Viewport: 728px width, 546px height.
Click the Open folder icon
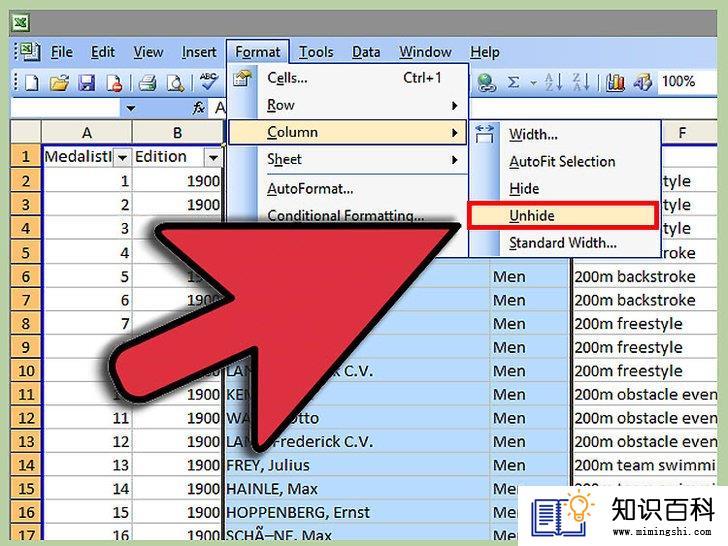pos(59,83)
